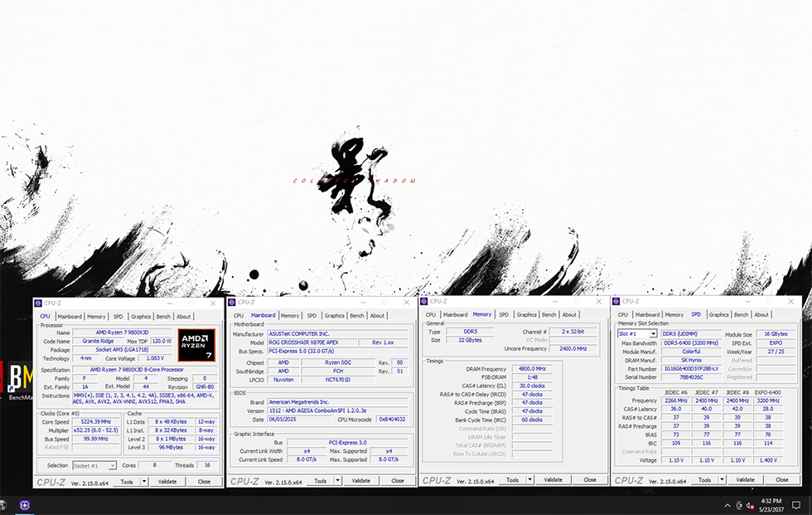Switch to CPU tab in the Mainboard-tab window
This screenshot has width=812, height=515.
pos(239,315)
